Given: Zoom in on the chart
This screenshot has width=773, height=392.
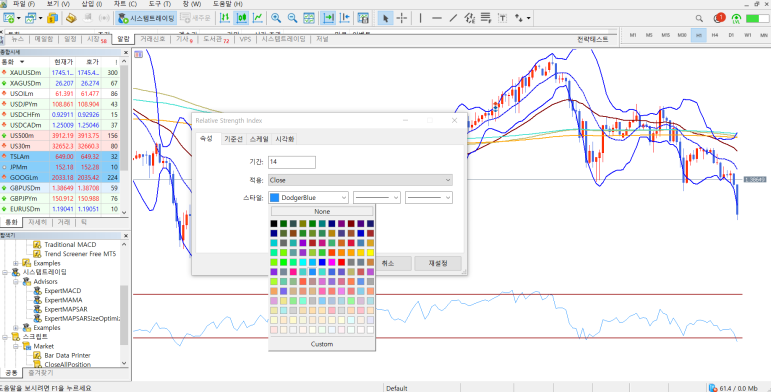Looking at the screenshot, I should pyautogui.click(x=276, y=18).
